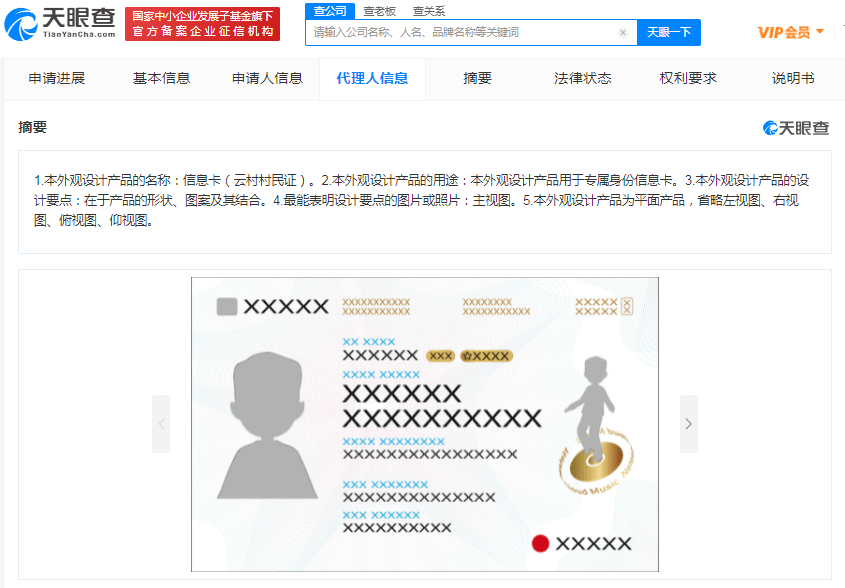Open the 申请人信息 tab
The image size is (845, 588).
point(267,77)
